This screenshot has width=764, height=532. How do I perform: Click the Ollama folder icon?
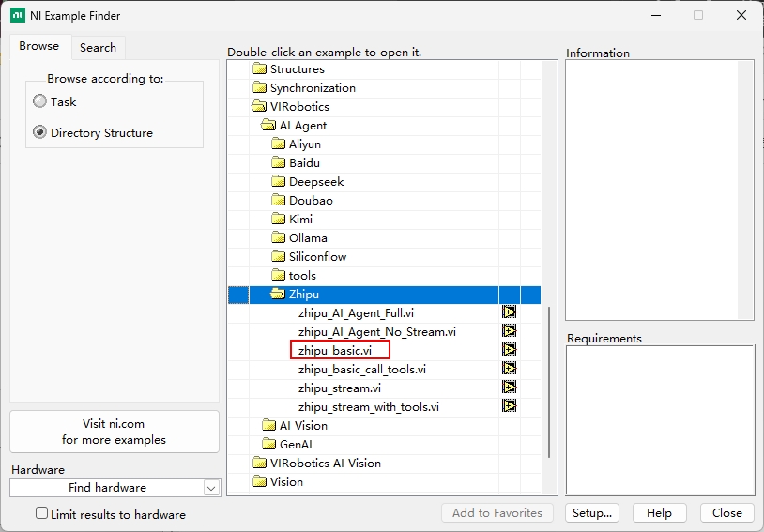[x=278, y=238]
